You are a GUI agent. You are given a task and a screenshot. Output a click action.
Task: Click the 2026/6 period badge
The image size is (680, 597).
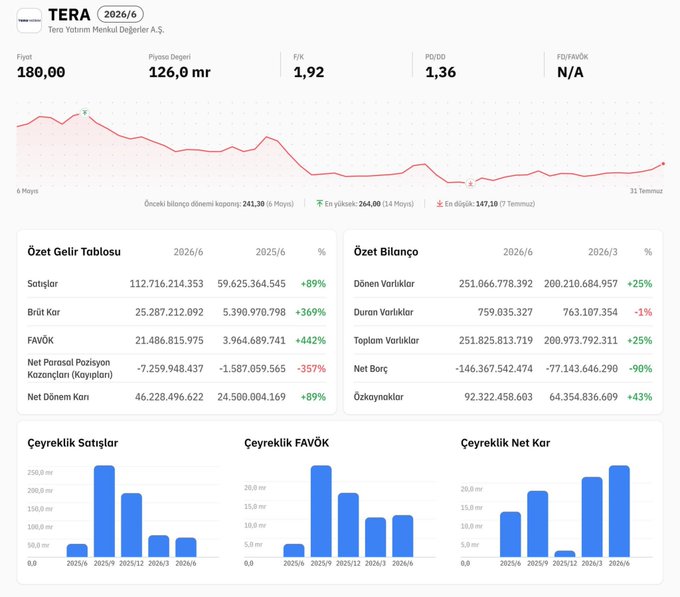click(x=120, y=14)
